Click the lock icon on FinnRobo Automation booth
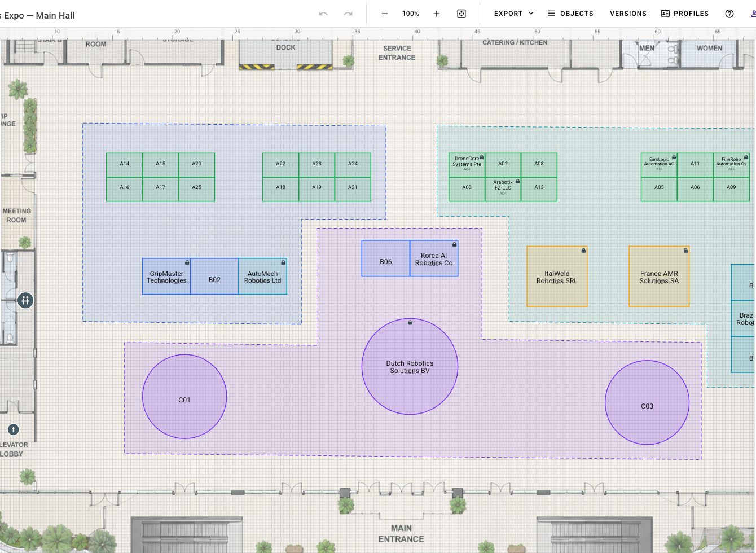The image size is (756, 553). coord(746,157)
